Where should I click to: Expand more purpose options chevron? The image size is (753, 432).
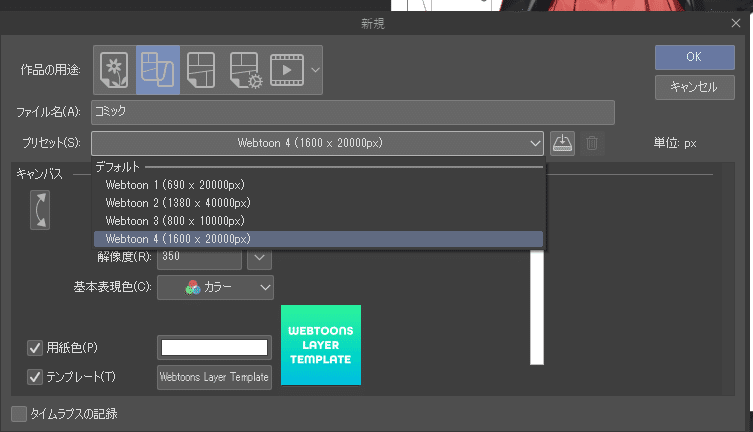point(316,70)
